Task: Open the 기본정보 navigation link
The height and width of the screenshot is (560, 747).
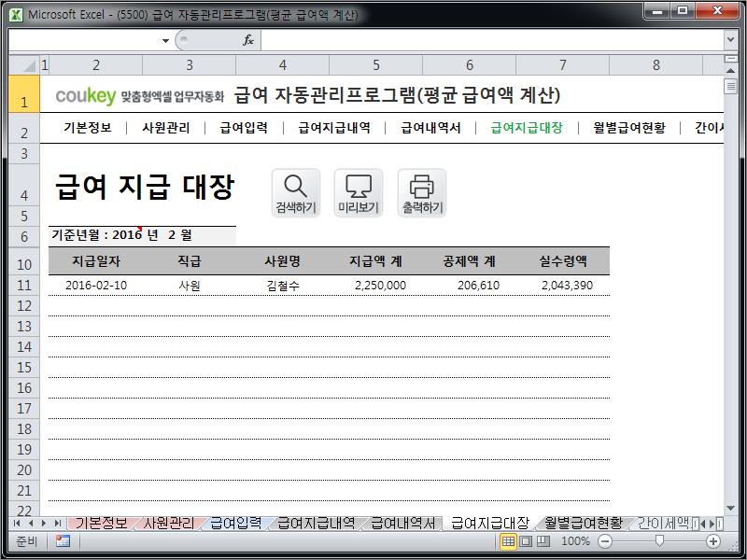Action: [88, 128]
